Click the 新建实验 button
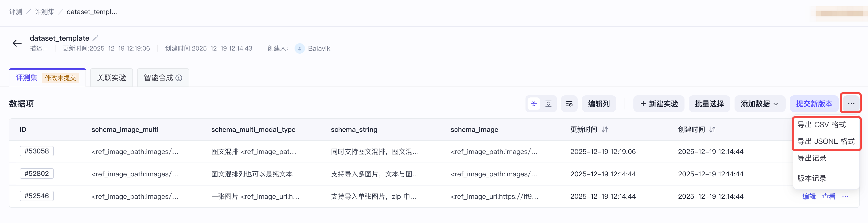 coord(659,104)
